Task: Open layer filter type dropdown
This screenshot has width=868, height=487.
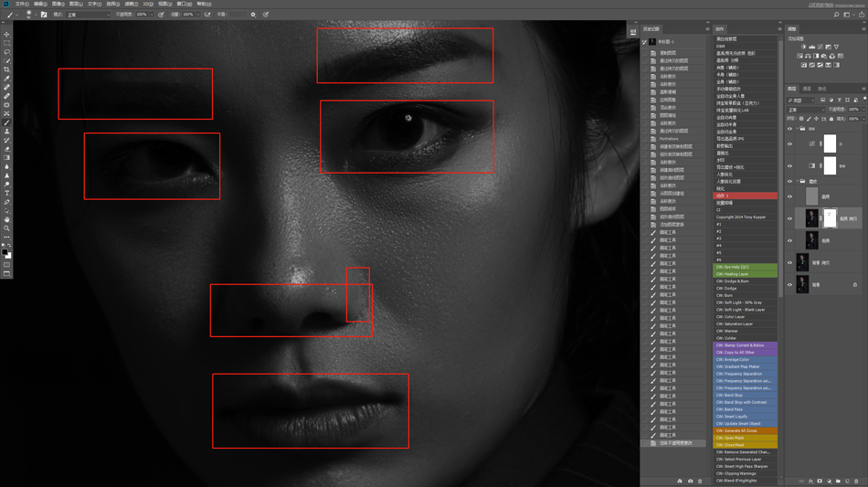Action: 800,101
